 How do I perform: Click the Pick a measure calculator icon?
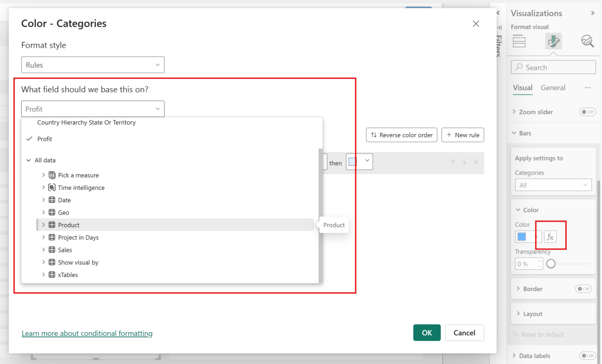click(52, 175)
